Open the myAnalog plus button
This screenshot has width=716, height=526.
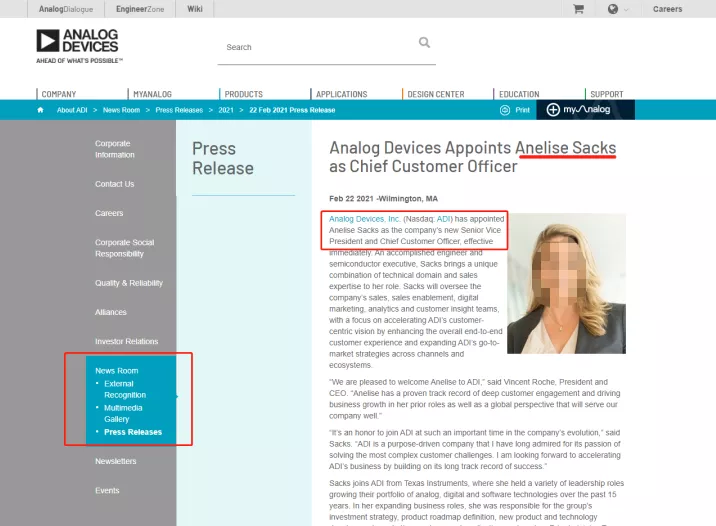coord(553,110)
